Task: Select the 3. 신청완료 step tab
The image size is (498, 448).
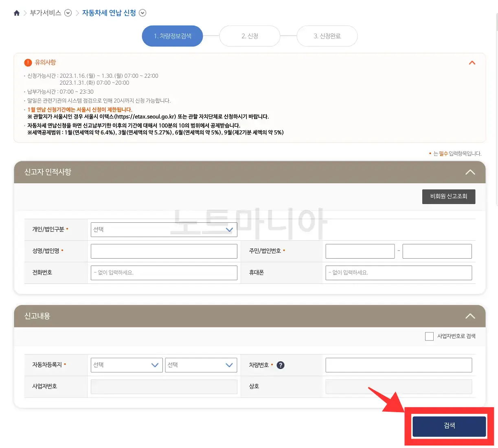Action: 327,36
